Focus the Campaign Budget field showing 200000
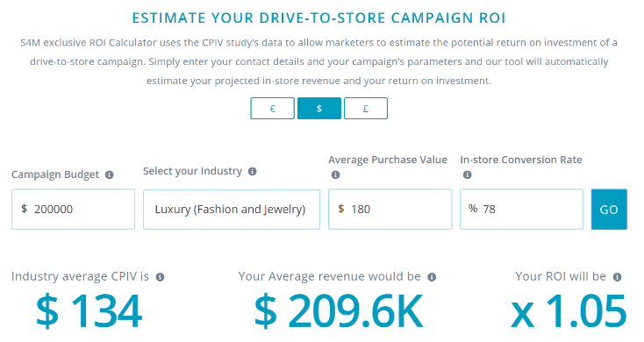The width and height of the screenshot is (644, 342). 73,209
